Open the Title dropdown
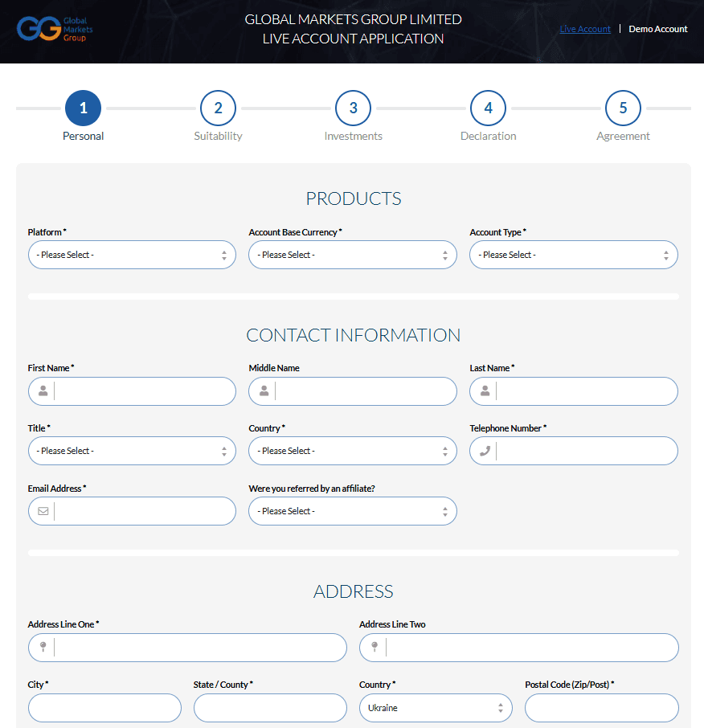The height and width of the screenshot is (728, 704). point(132,451)
